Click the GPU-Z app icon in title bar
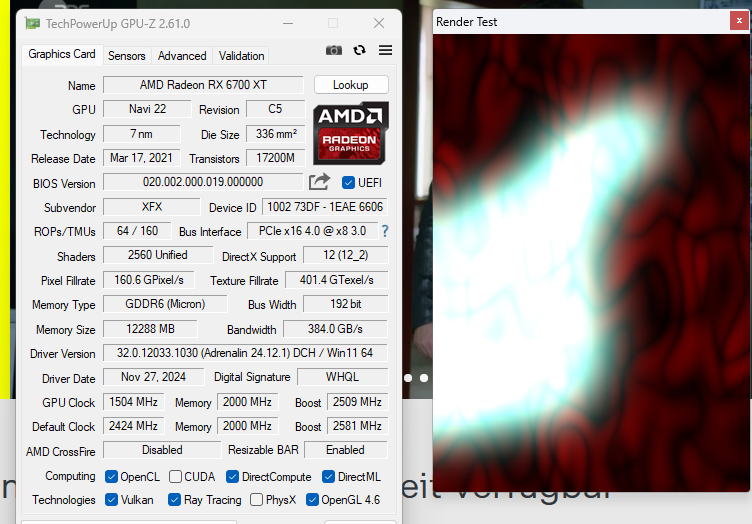This screenshot has width=752, height=524. point(33,23)
